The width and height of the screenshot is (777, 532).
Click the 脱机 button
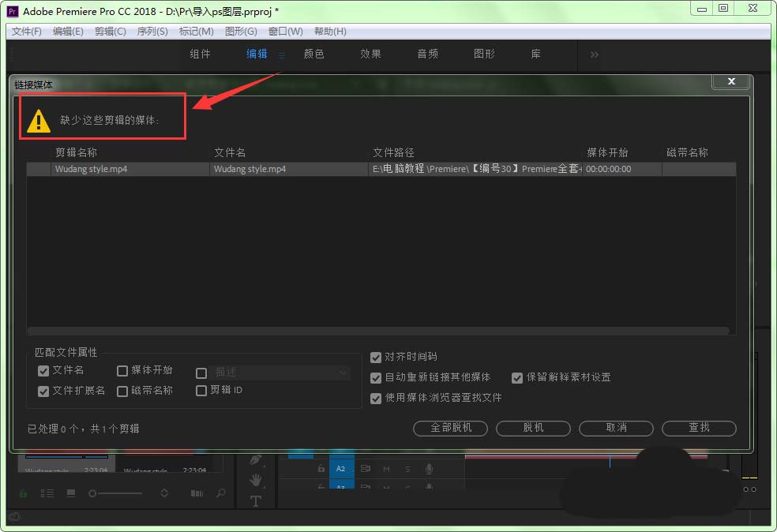tap(533, 428)
